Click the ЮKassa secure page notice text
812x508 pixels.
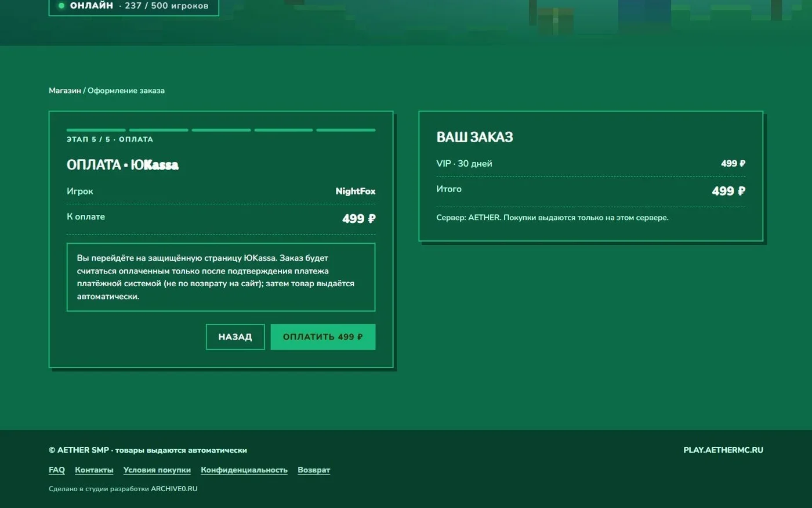click(221, 277)
